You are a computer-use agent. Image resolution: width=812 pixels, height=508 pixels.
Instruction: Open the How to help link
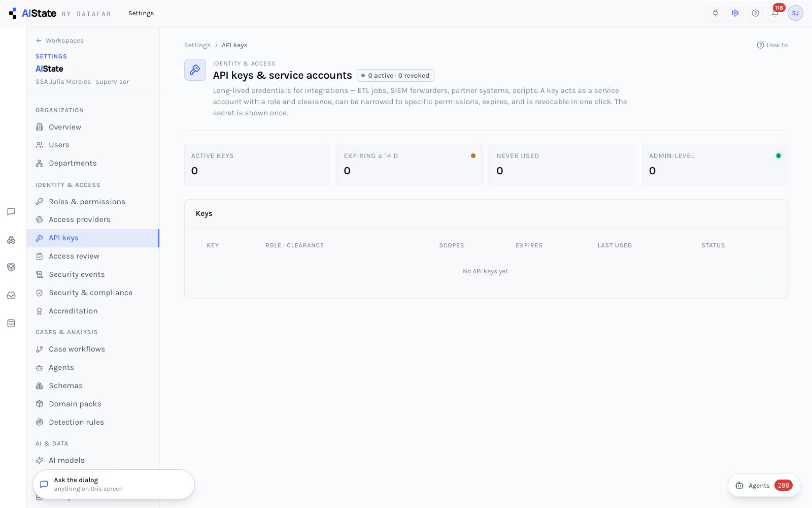point(772,45)
